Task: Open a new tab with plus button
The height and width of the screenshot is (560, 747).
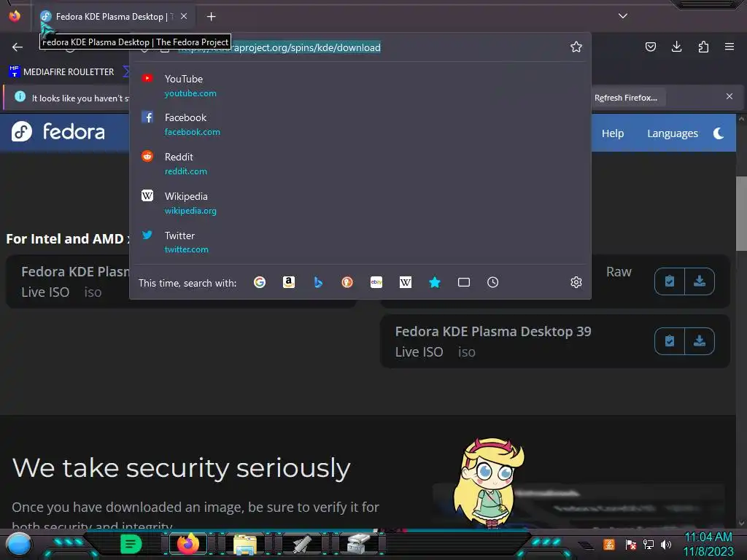Action: pos(211,17)
